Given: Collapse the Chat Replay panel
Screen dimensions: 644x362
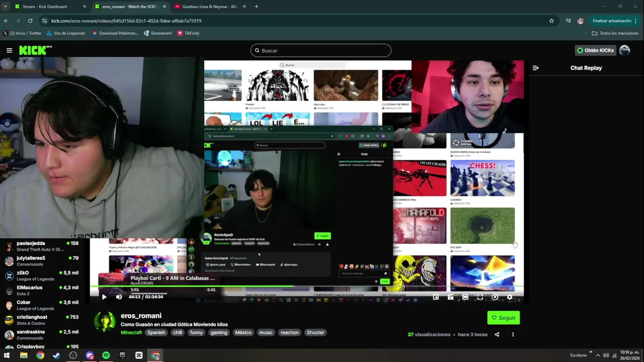Looking at the screenshot, I should [535, 68].
